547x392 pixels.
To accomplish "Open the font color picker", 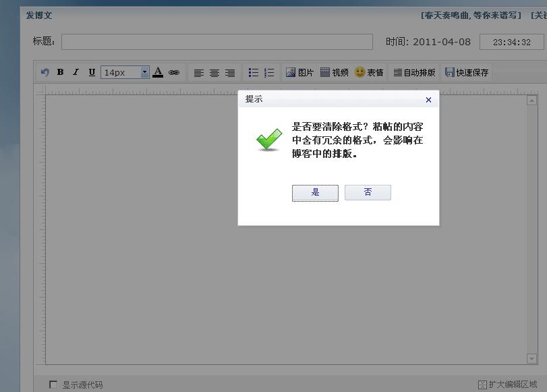I will point(158,72).
